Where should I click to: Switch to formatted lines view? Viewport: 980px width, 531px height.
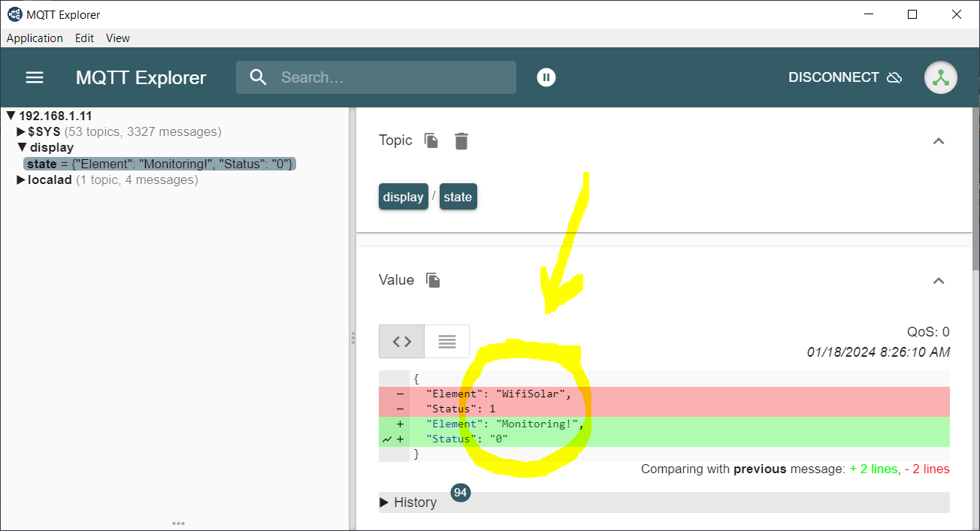pyautogui.click(x=447, y=342)
